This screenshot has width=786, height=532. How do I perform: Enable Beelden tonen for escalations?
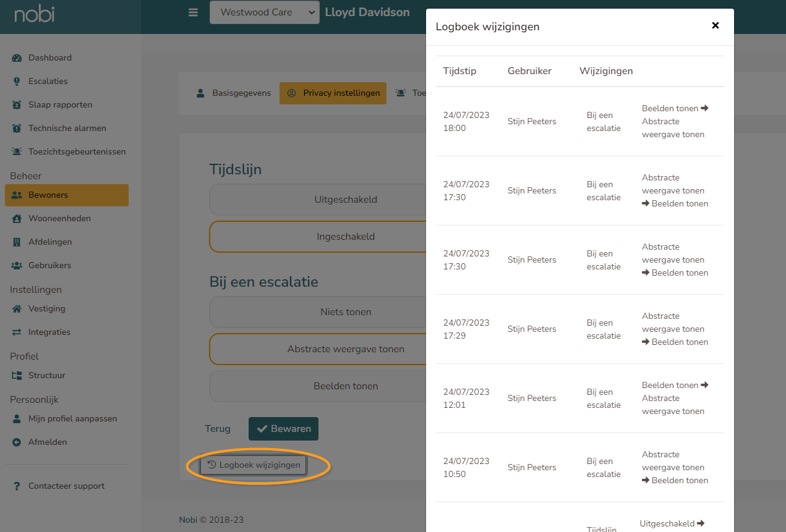(x=346, y=386)
